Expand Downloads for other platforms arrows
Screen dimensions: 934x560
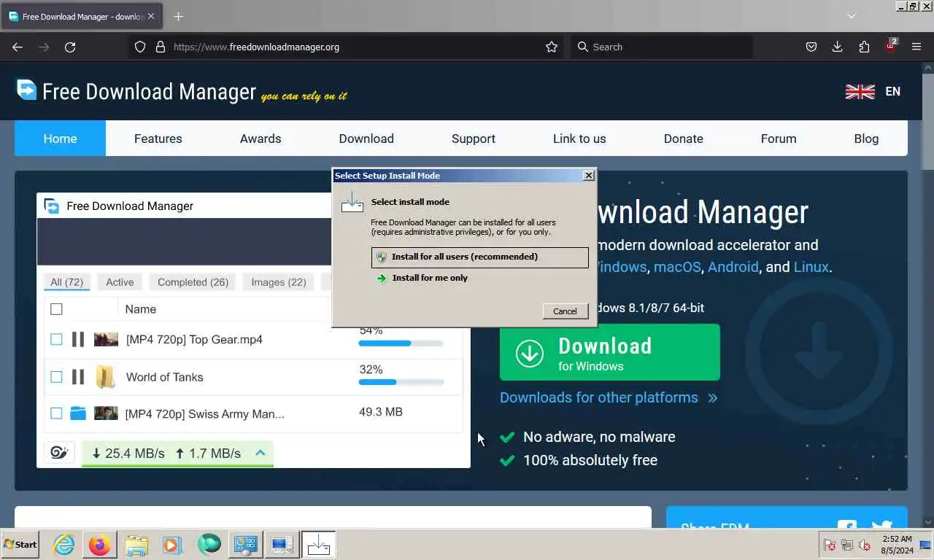[x=712, y=397]
